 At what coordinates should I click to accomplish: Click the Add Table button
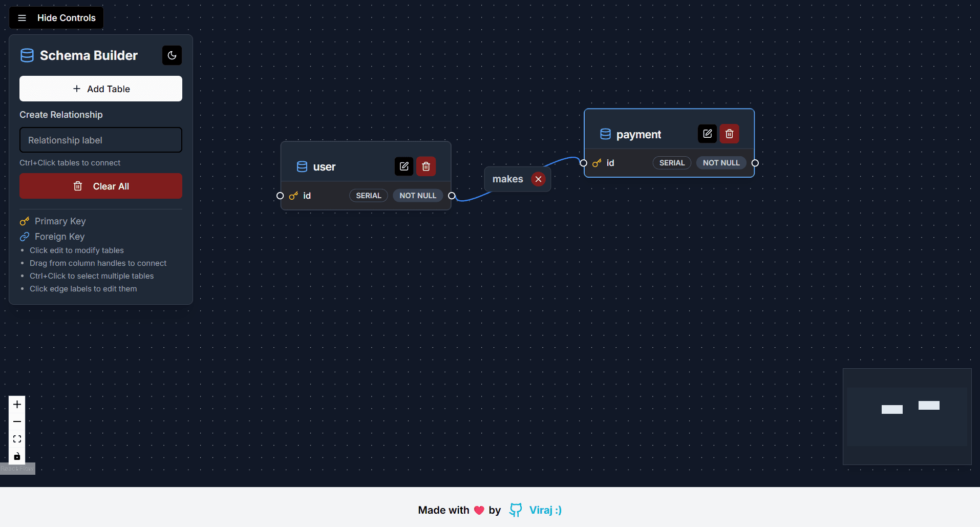(100, 89)
